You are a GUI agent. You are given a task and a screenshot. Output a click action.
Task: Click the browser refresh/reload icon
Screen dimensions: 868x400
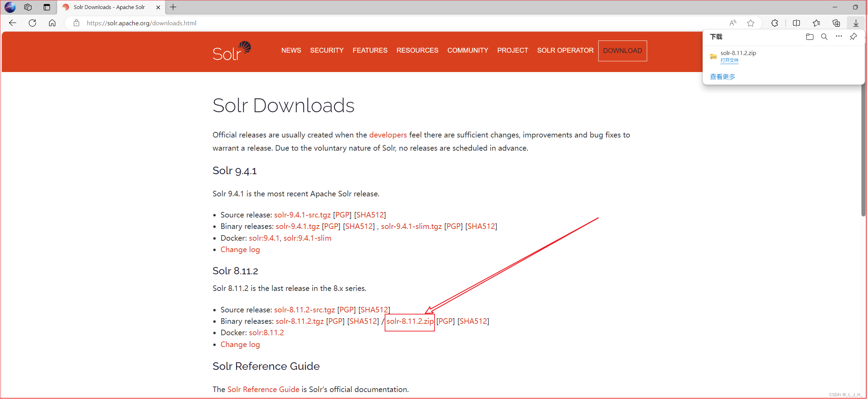(32, 23)
